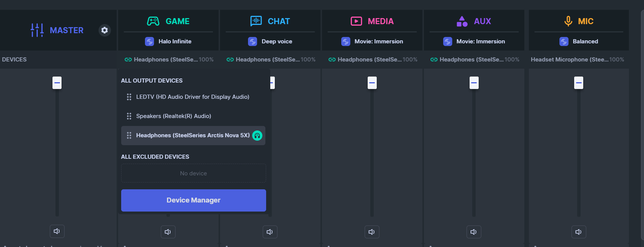Click the Mic microphone icon
The image size is (644, 247).
pos(568,21)
